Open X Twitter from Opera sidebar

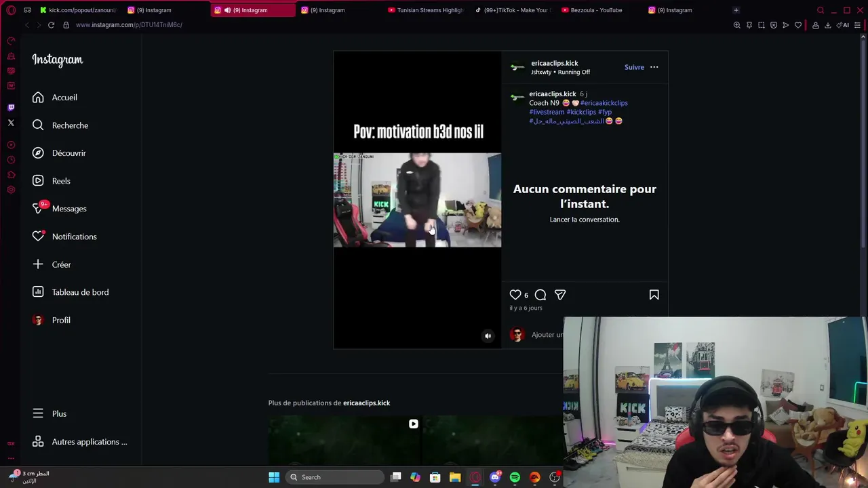pyautogui.click(x=11, y=123)
